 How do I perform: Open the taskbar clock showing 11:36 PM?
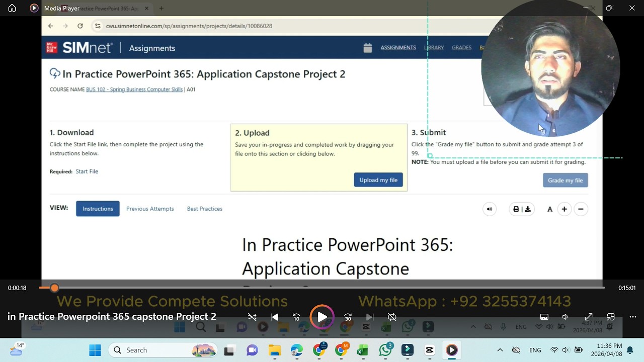pos(606,350)
